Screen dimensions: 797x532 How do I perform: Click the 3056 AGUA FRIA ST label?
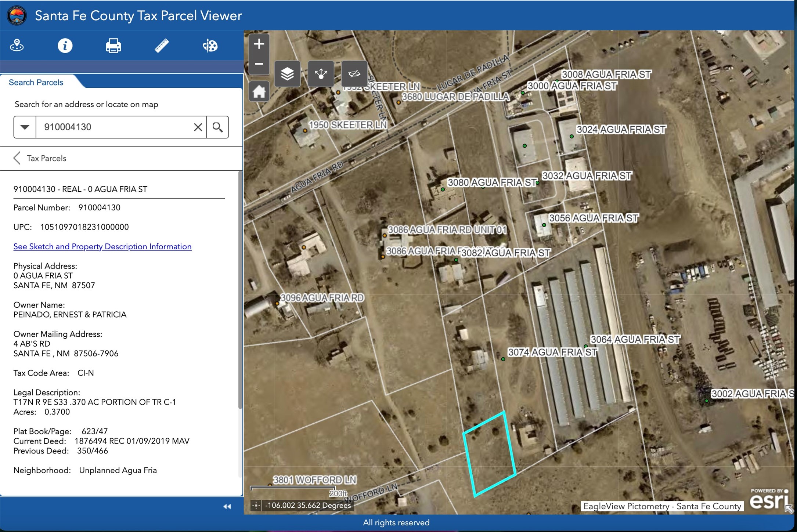(594, 218)
